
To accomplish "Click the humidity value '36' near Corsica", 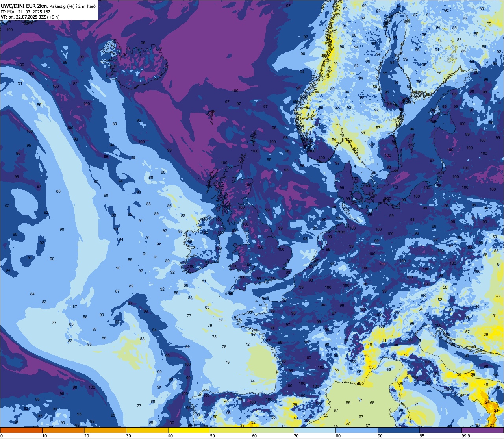I will click(x=400, y=383).
